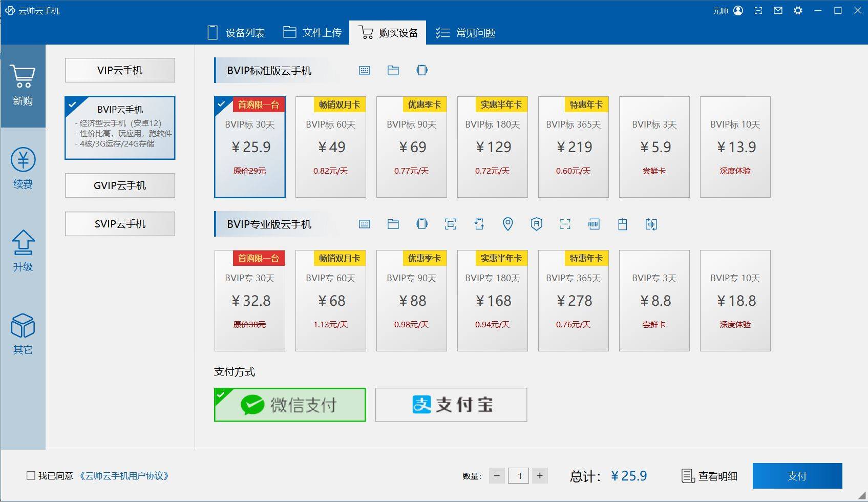This screenshot has height=502, width=868.
Task: Click the folder icon in BVIP专业版 row
Action: (393, 224)
